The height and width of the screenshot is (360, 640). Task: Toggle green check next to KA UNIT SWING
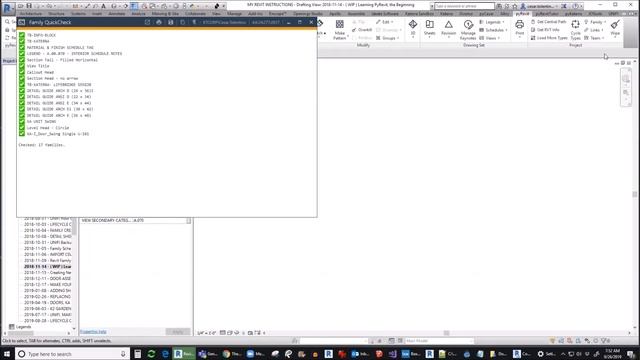(22, 121)
